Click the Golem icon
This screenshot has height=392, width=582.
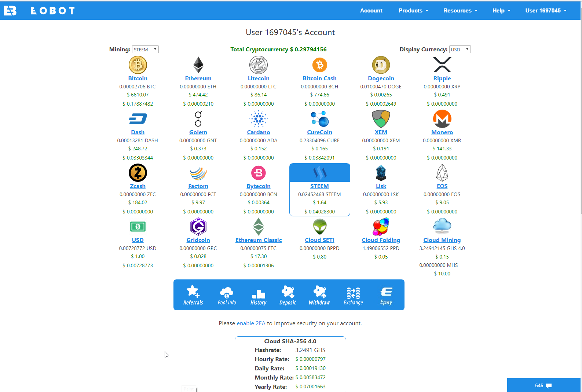click(x=198, y=119)
